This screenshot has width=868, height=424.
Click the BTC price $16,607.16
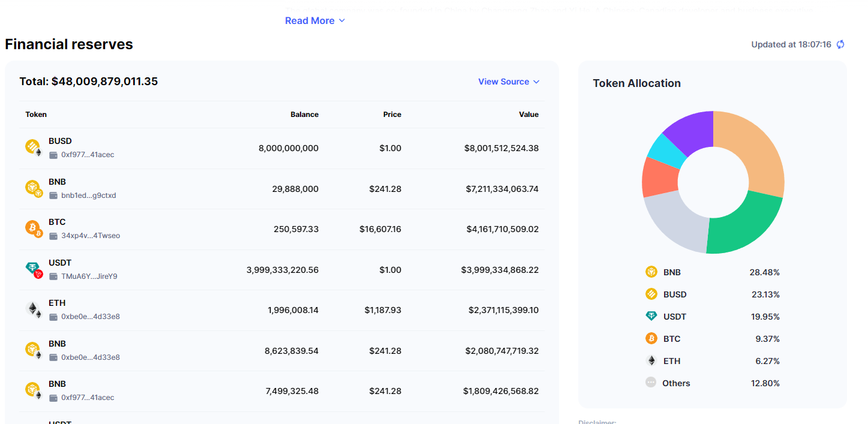coord(380,229)
